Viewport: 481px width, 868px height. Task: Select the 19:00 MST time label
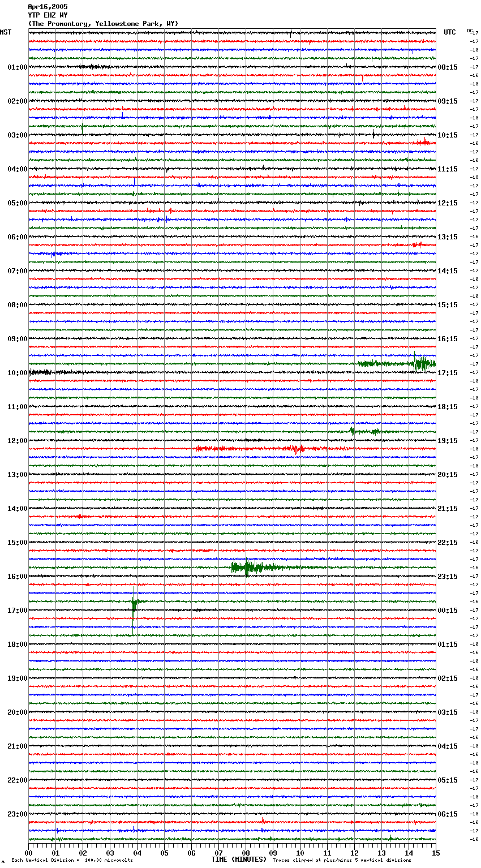[x=18, y=678]
